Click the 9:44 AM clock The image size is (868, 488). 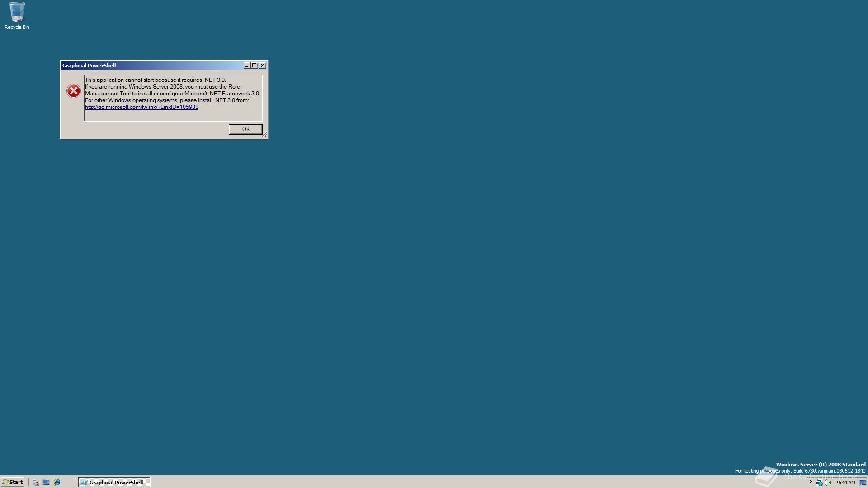pos(846,483)
